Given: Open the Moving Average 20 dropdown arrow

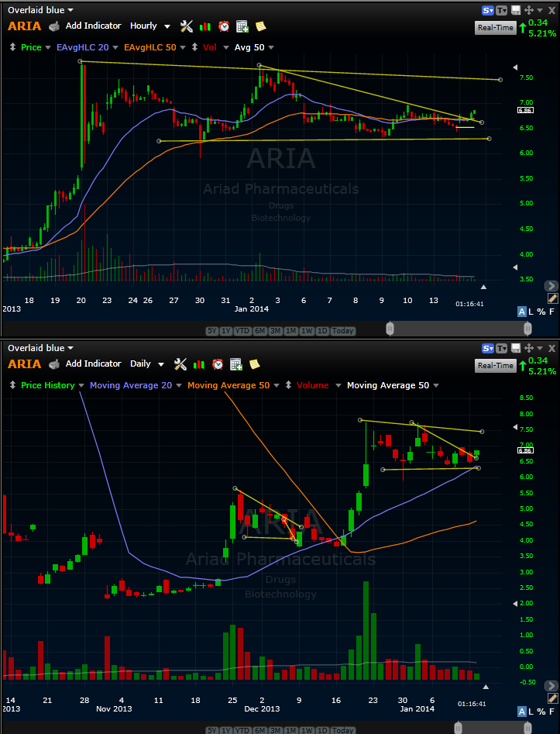Looking at the screenshot, I should 179,386.
